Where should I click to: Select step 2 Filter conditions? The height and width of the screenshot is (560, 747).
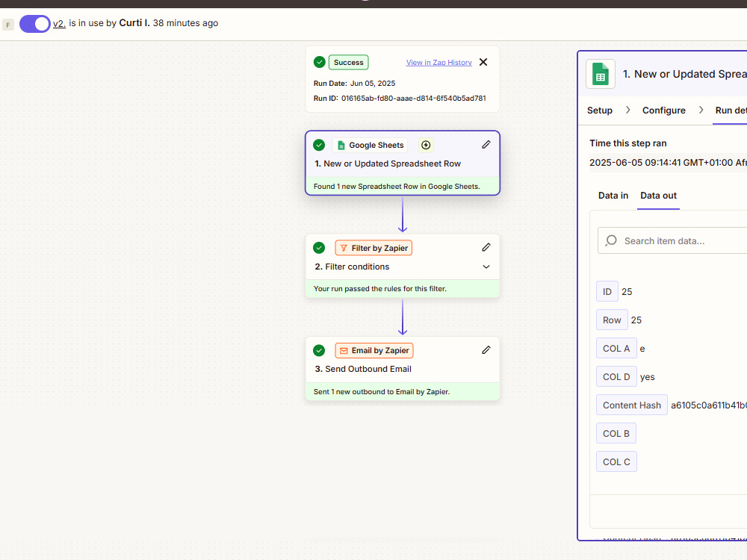tap(403, 266)
